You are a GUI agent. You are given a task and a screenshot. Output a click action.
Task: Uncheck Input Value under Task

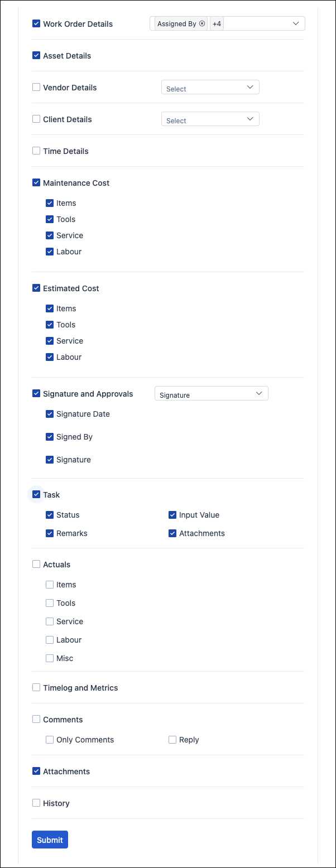[x=172, y=515]
